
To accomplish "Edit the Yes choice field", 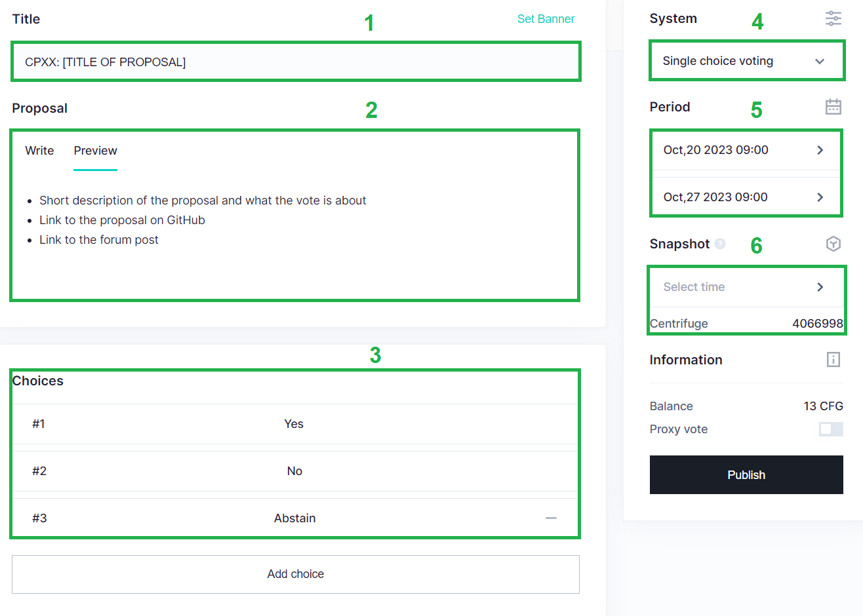I will pos(294,424).
